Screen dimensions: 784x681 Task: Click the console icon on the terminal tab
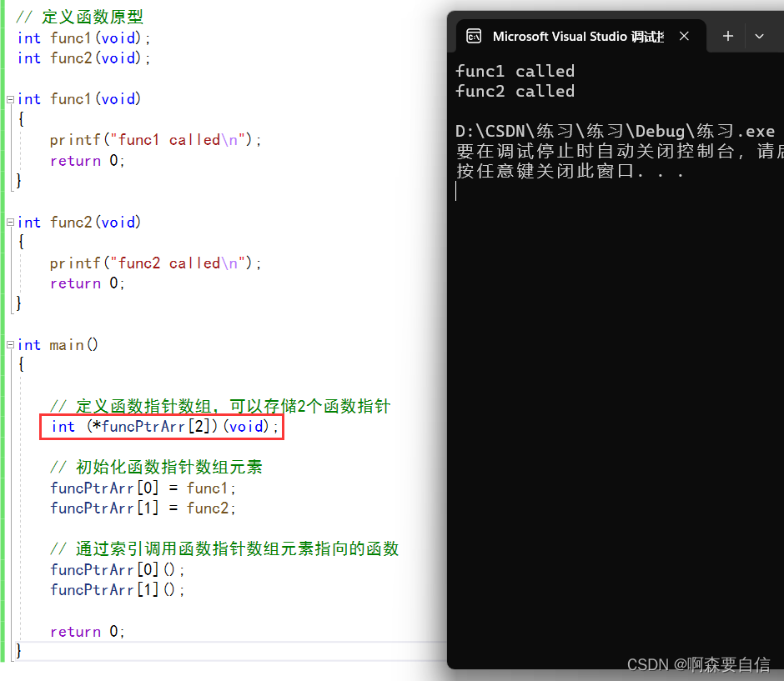(474, 36)
